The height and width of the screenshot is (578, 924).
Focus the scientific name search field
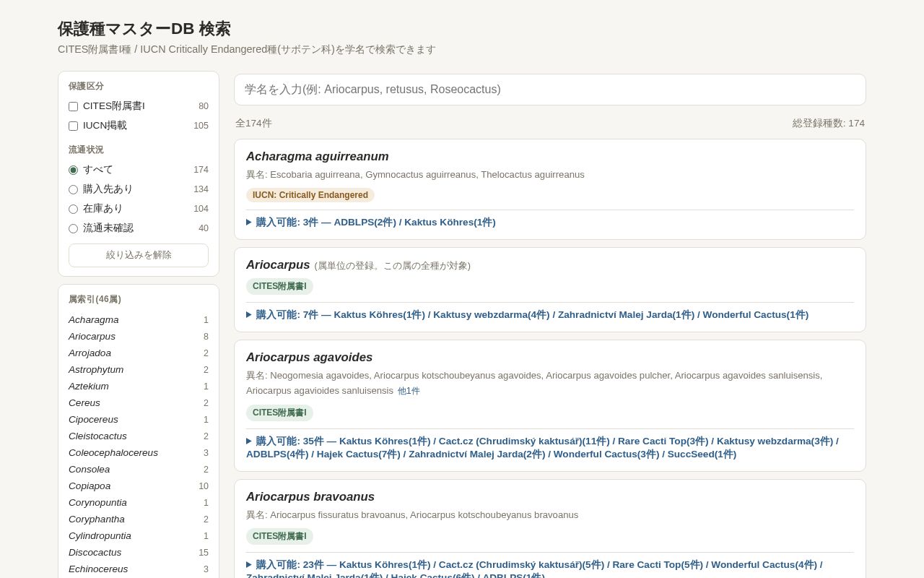550,90
